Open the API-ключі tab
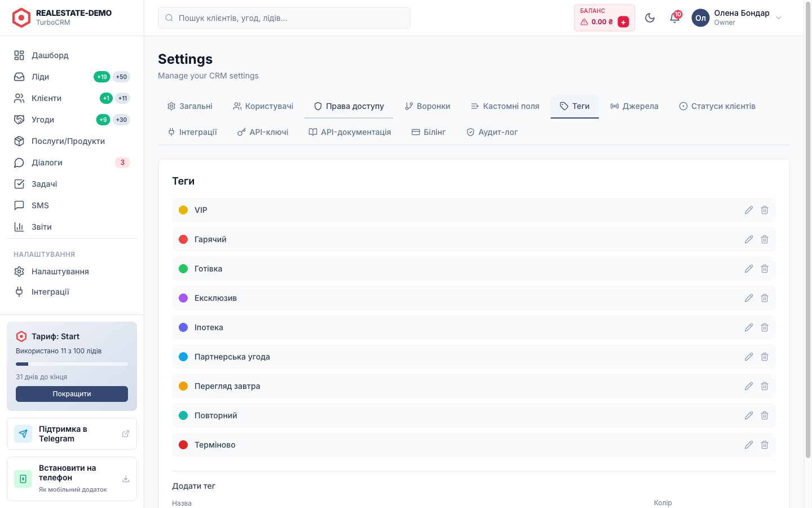This screenshot has height=508, width=812. 263,132
